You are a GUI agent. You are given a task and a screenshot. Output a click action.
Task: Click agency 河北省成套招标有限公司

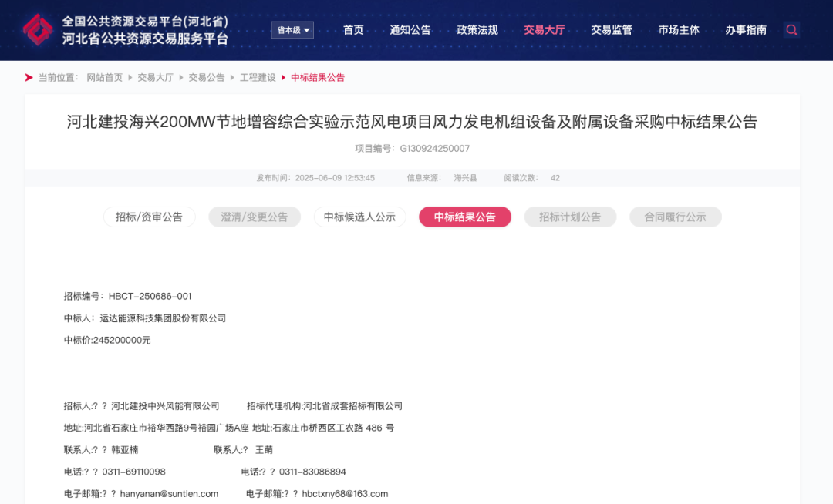click(x=352, y=406)
